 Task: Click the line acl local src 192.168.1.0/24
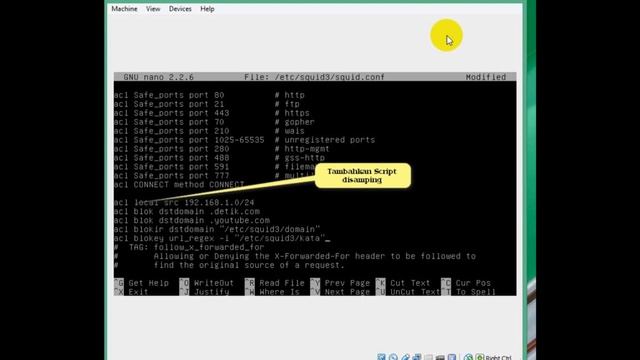184,203
